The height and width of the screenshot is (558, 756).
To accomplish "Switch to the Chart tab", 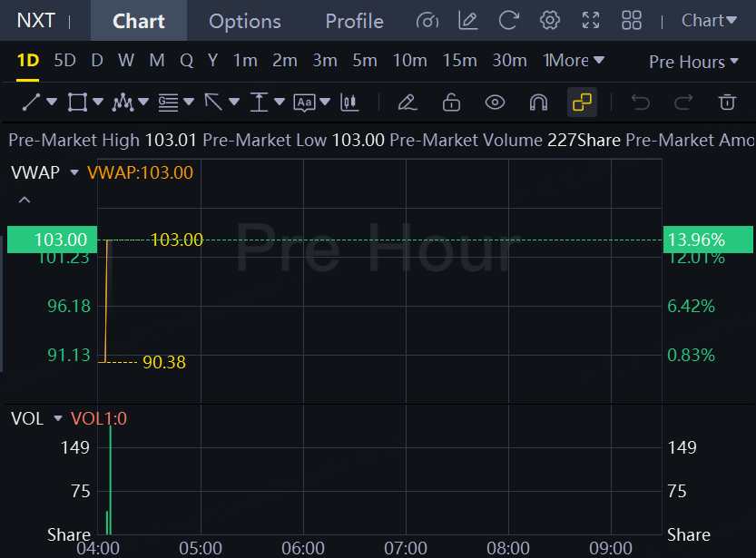I will tap(139, 21).
